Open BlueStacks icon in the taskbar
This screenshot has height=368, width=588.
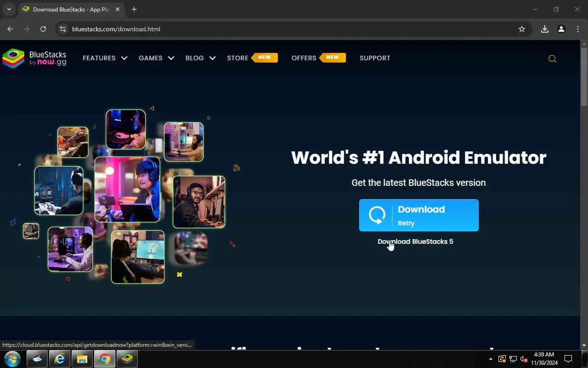click(127, 359)
